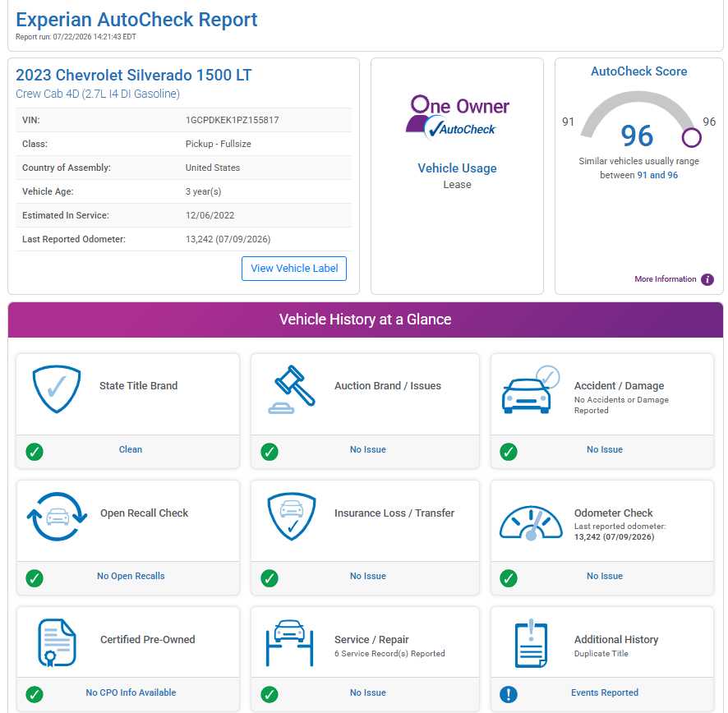Open the Events Reported link
The image size is (728, 713).
[x=605, y=692]
